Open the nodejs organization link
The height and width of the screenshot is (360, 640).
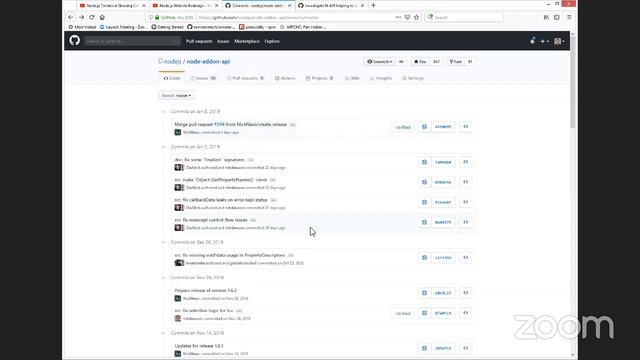(x=172, y=62)
